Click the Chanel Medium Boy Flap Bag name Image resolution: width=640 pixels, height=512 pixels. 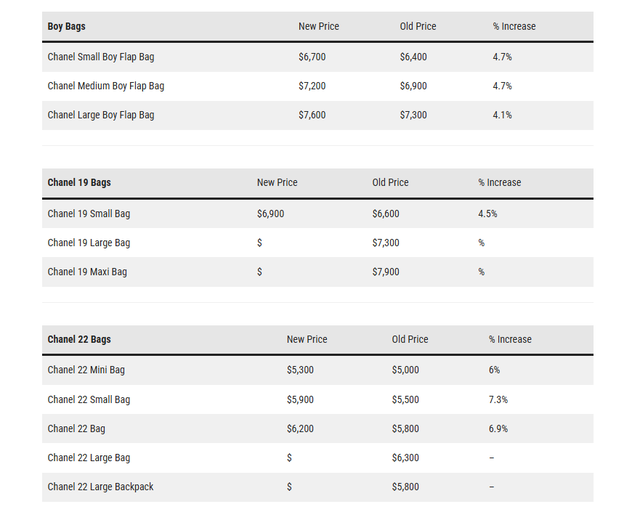click(x=106, y=86)
